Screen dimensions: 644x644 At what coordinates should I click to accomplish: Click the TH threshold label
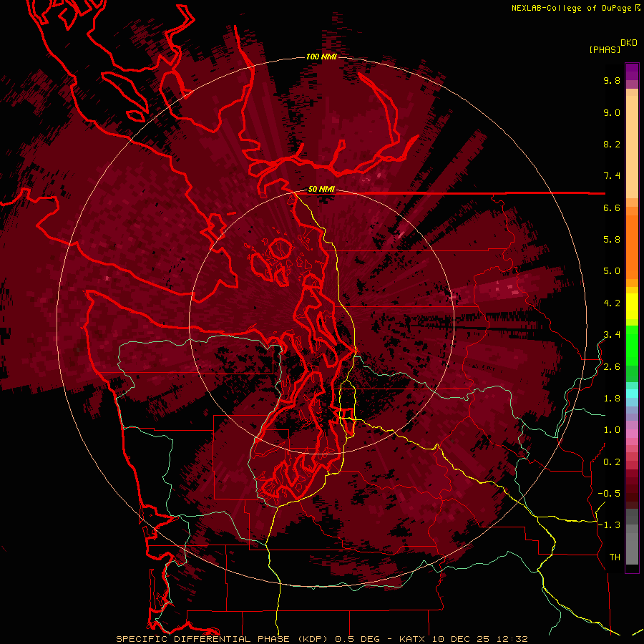click(615, 557)
